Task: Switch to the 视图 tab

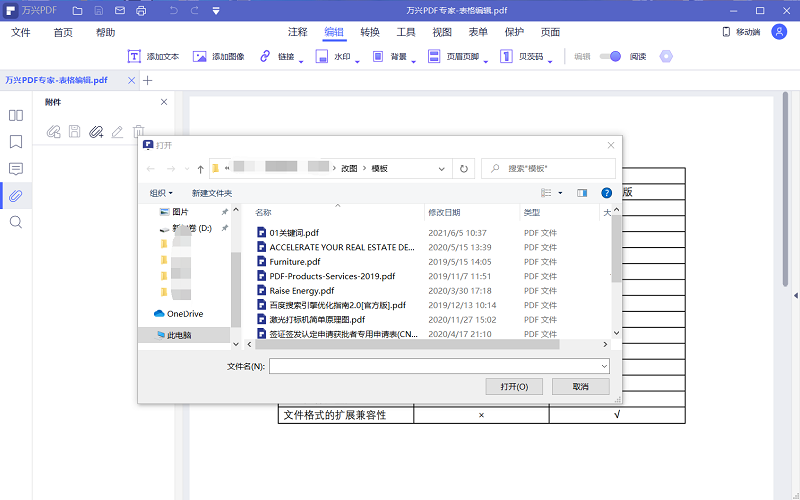Action: pyautogui.click(x=442, y=32)
